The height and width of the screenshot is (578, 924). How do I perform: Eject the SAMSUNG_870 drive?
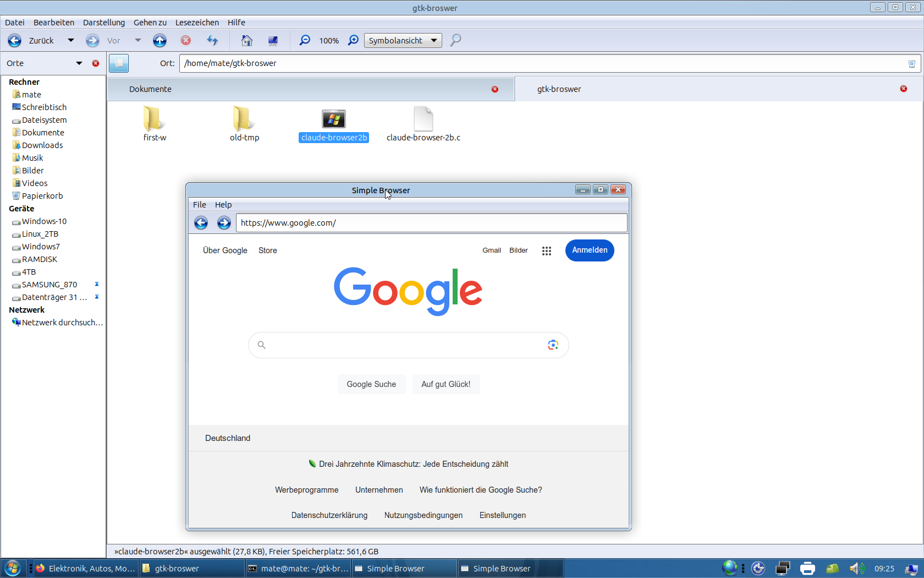tap(97, 284)
